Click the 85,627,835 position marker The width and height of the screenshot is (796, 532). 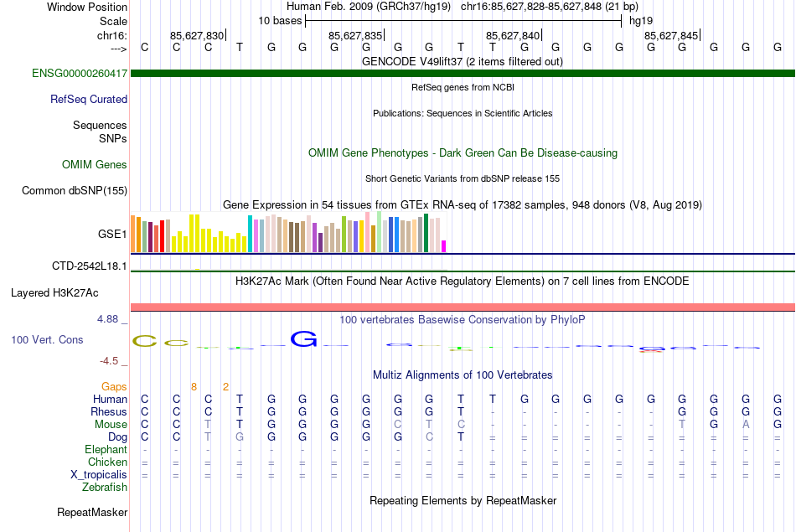coord(356,35)
